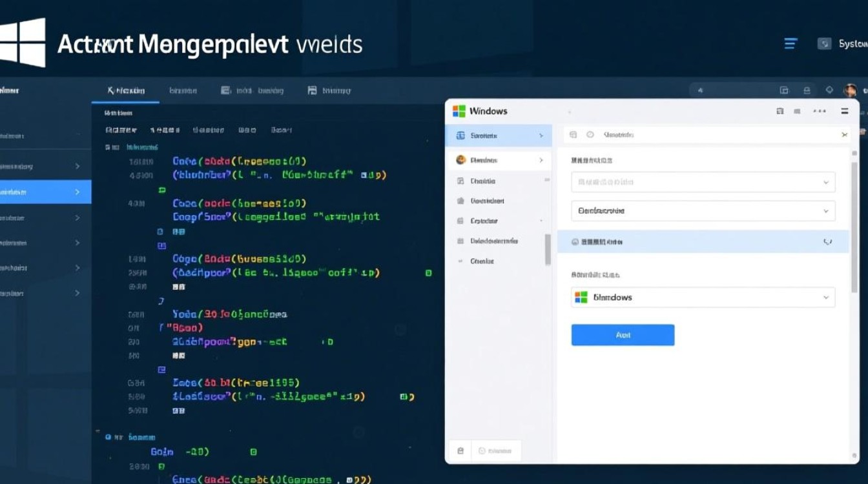Screen dimensions: 868x484
Task: Click the lock icon in the dark toolbar
Action: point(807,91)
